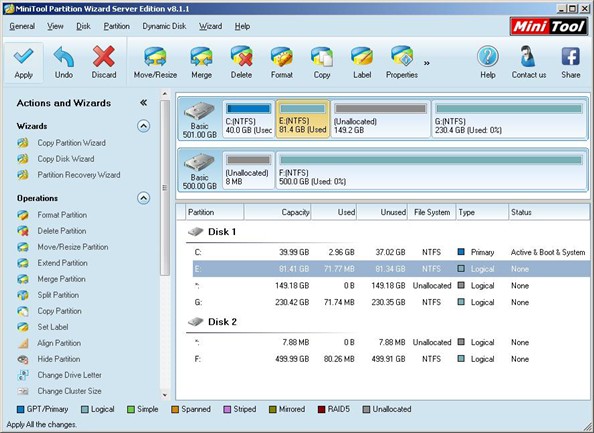Screen dimensions: 594x433
Task: Open the Help menu
Action: coord(242,26)
